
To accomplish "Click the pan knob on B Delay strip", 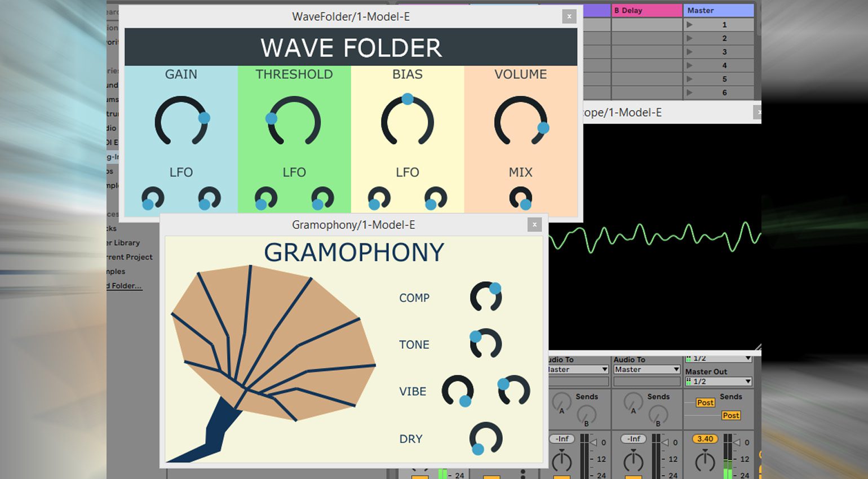I will click(x=634, y=460).
